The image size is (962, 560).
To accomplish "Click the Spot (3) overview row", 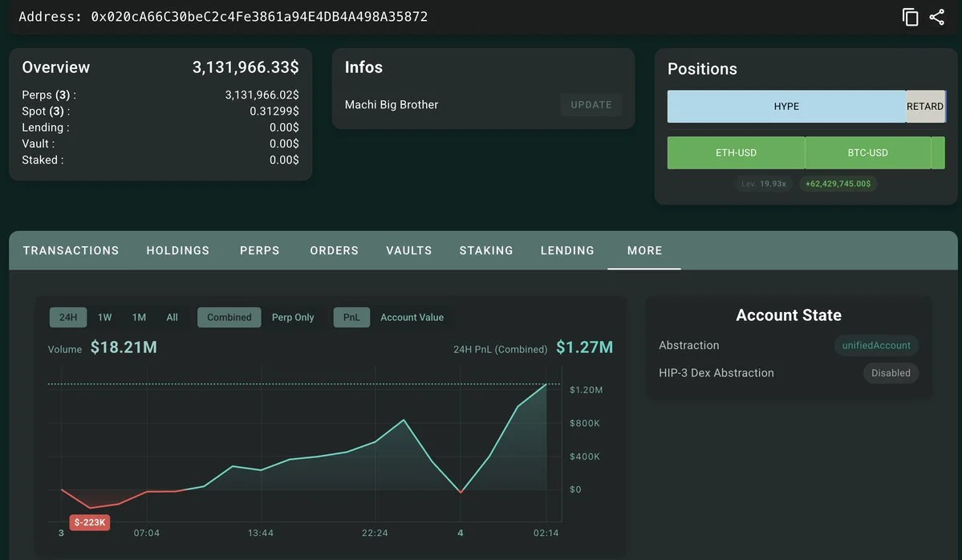I will tap(160, 111).
